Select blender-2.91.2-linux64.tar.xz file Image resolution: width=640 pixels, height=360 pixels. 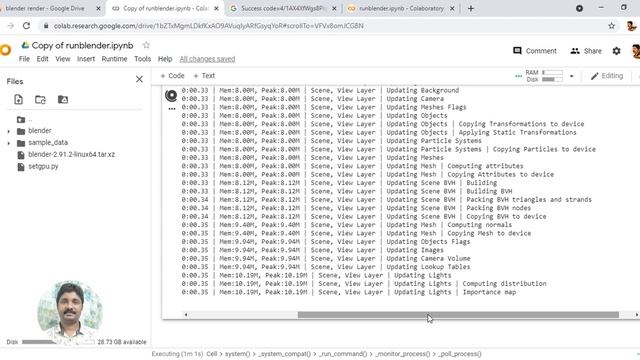pyautogui.click(x=71, y=154)
